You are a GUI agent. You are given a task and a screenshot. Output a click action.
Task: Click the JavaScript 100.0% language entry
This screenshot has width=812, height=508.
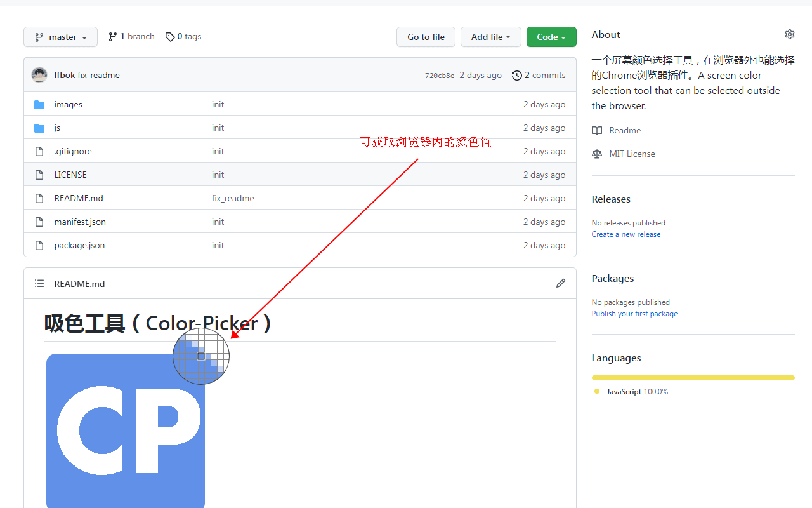pyautogui.click(x=637, y=392)
